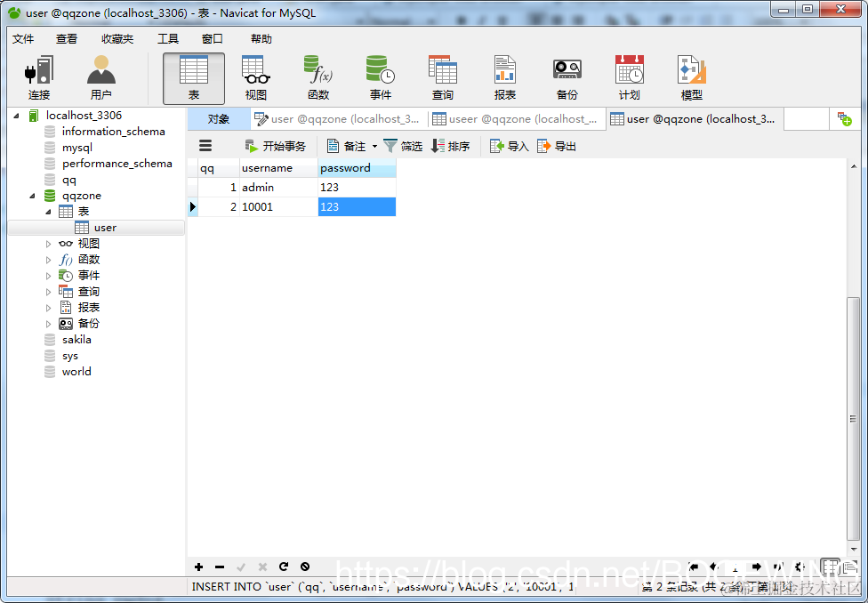Image resolution: width=868 pixels, height=603 pixels.
Task: Click the password column header
Action: (x=357, y=168)
